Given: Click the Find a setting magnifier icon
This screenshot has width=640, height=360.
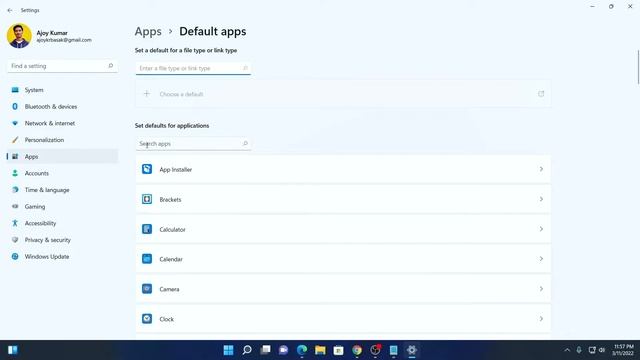Looking at the screenshot, I should click(x=110, y=66).
